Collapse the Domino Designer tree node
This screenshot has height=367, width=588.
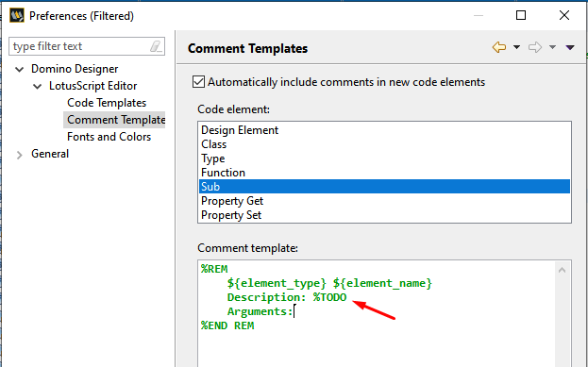coord(20,70)
